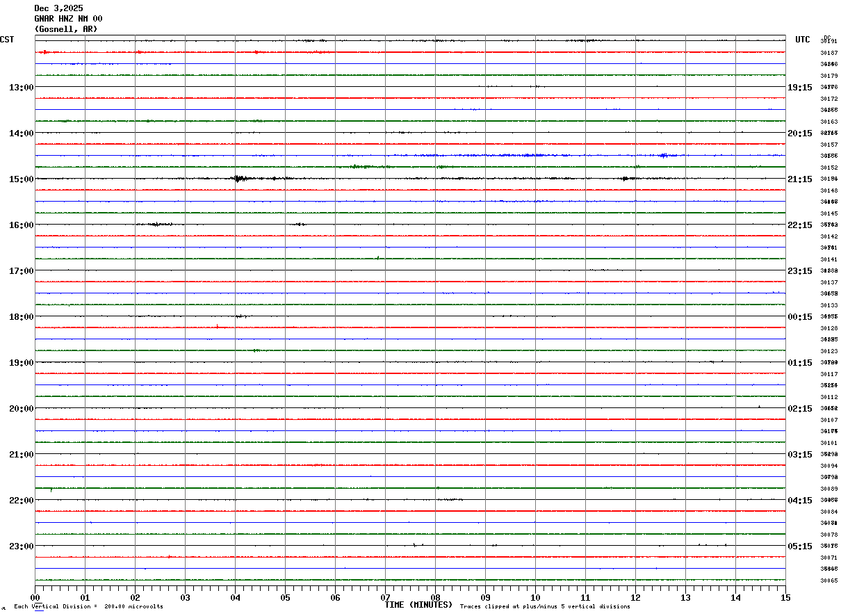841x616 pixels.
Task: Click the 21:15 UTC time label
Action: 800,179
